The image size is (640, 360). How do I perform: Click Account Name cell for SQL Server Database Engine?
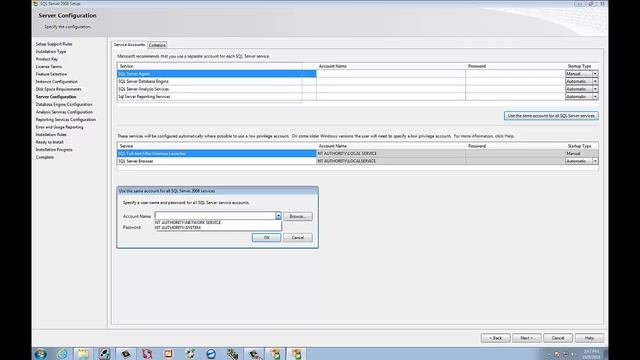(x=391, y=81)
